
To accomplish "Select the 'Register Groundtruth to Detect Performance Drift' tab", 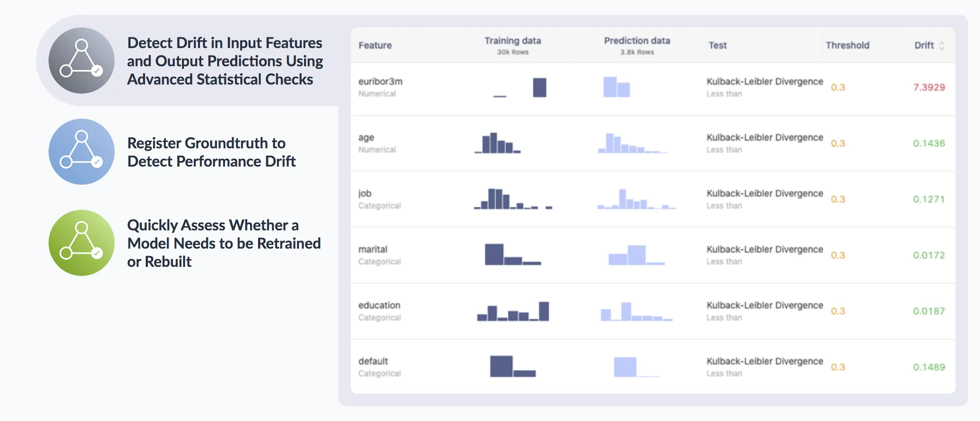I will (x=211, y=152).
